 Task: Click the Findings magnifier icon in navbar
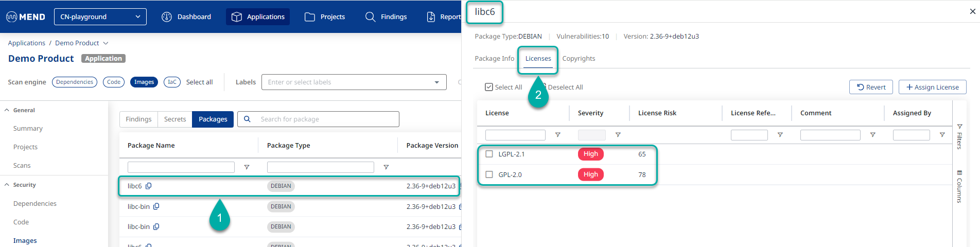click(370, 17)
